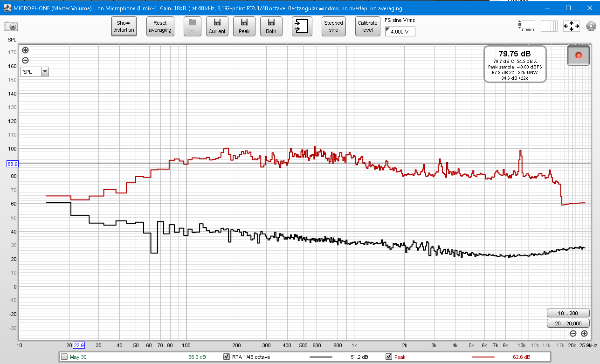This screenshot has height=364, width=600.
Task: Save the Peak trace
Action: point(244,27)
